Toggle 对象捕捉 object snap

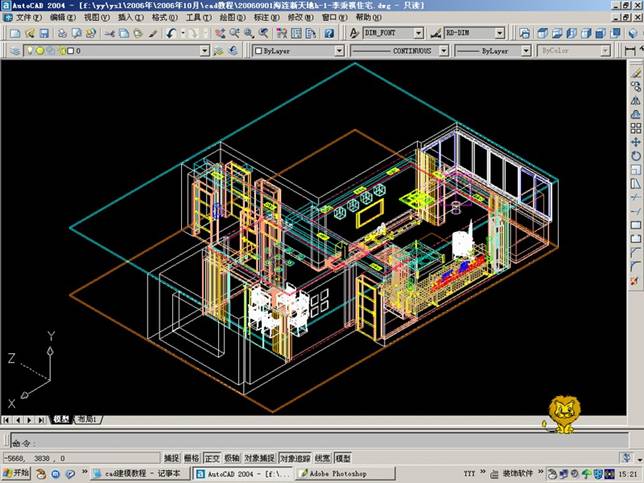[258, 457]
